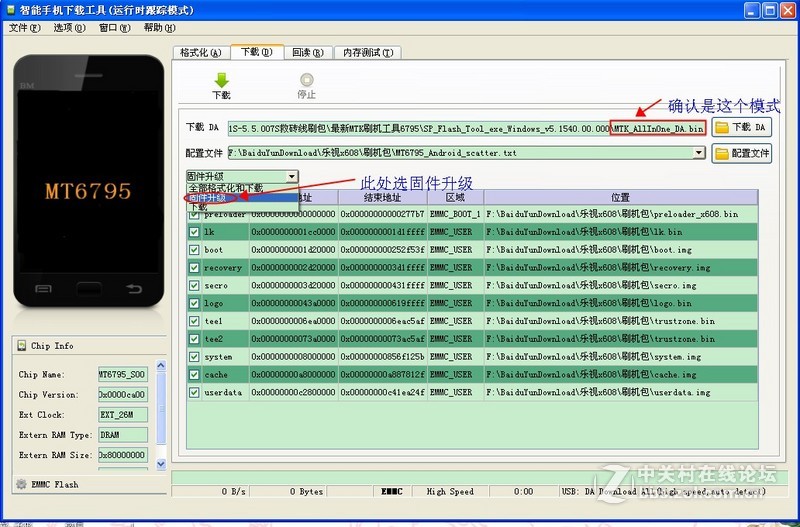Click the Chip Name value field

pyautogui.click(x=123, y=374)
